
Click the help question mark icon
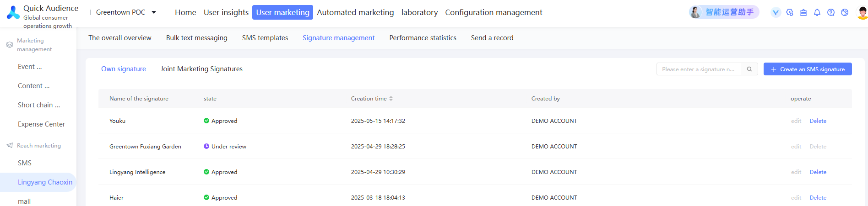[x=831, y=12]
